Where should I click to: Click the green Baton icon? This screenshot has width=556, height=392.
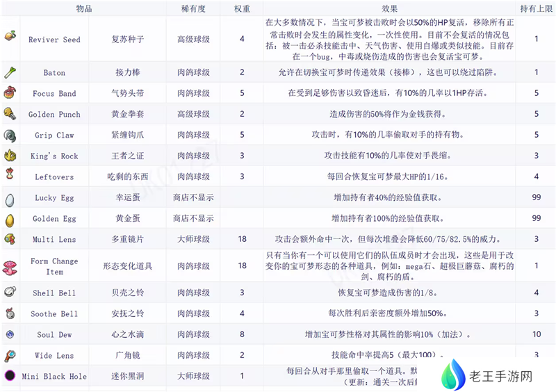point(10,72)
